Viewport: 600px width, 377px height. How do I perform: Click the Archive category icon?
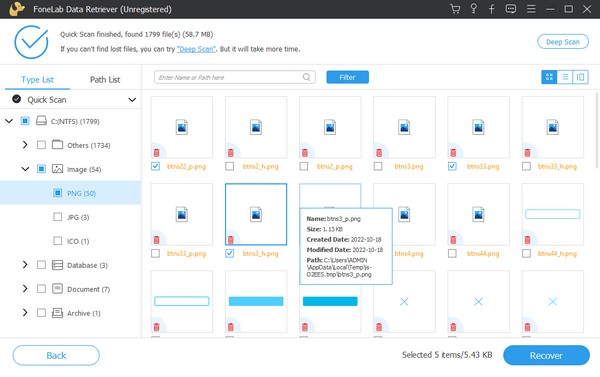[x=57, y=313]
